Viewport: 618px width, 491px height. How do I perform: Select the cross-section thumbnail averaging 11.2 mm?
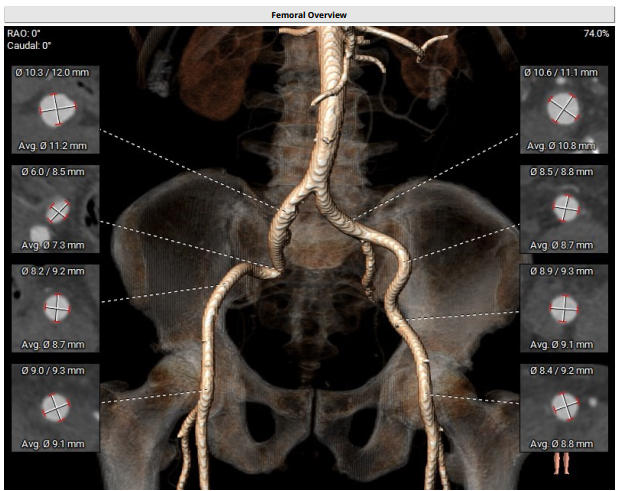click(55, 109)
